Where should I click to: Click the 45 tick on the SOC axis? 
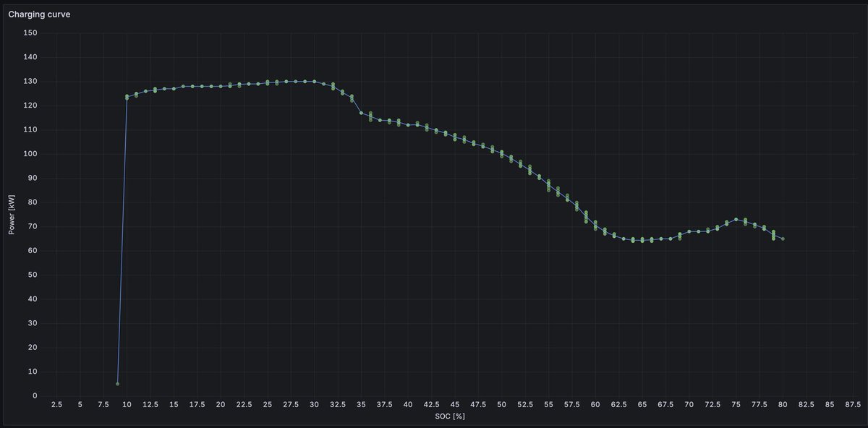point(454,404)
